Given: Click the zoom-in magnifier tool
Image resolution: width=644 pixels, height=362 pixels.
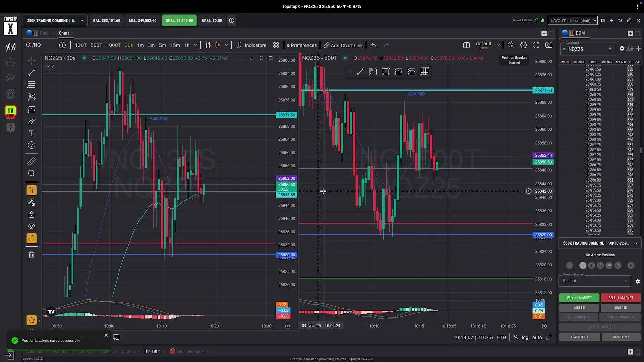Looking at the screenshot, I should pyautogui.click(x=32, y=173).
